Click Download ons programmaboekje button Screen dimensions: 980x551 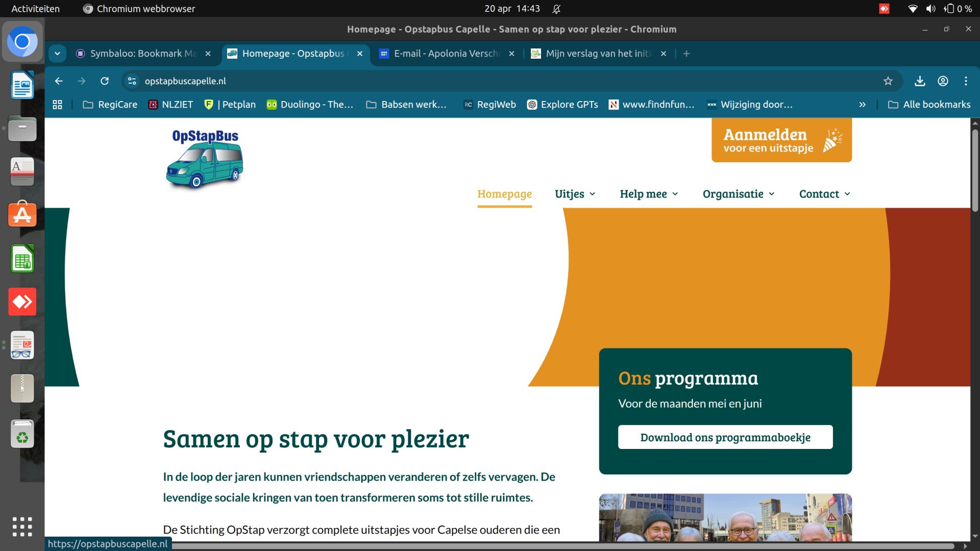click(x=725, y=437)
